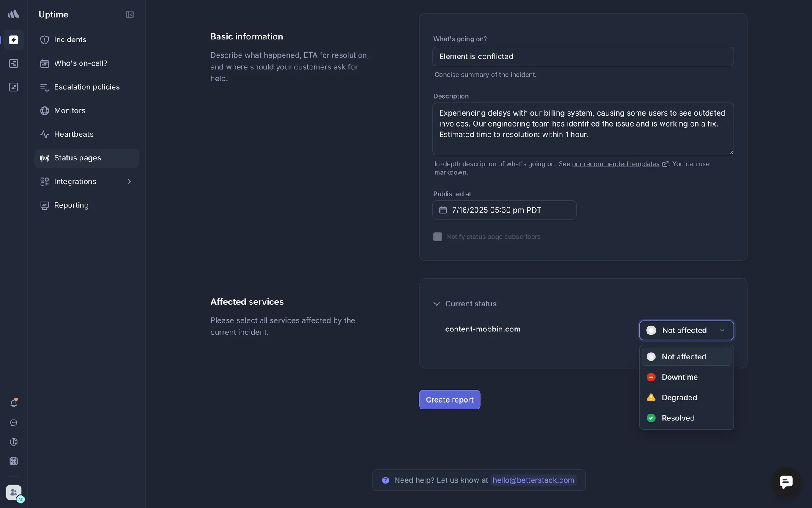
Task: Enable Notify status page subscribers checkbox
Action: click(x=438, y=237)
